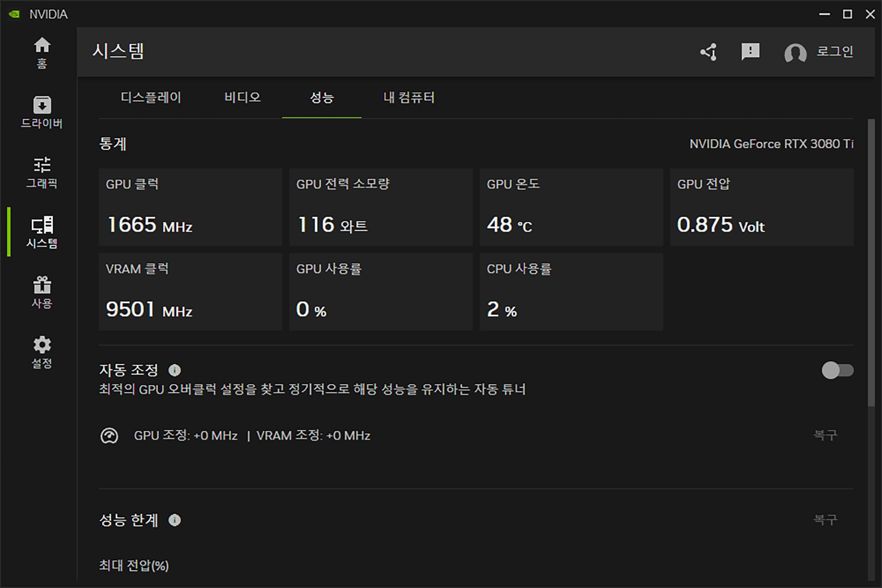Click info icon next to 성능 한계
Screen dimensions: 882x588
click(175, 520)
